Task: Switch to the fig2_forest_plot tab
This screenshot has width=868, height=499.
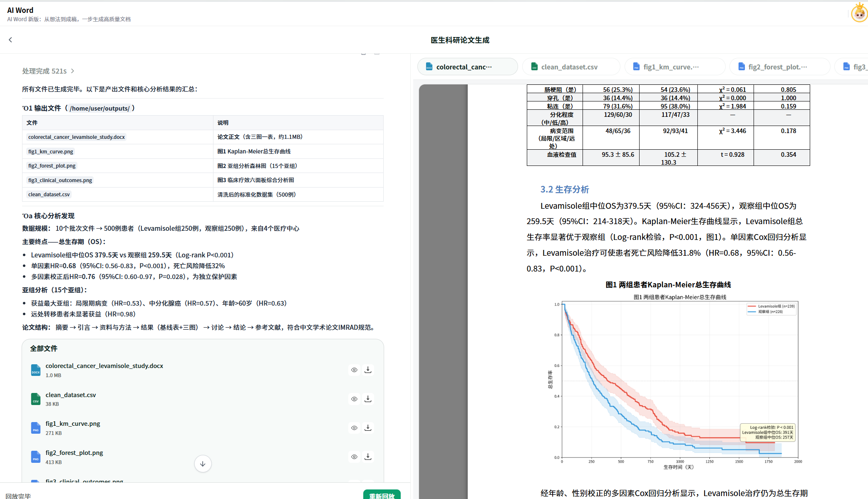Action: 779,67
